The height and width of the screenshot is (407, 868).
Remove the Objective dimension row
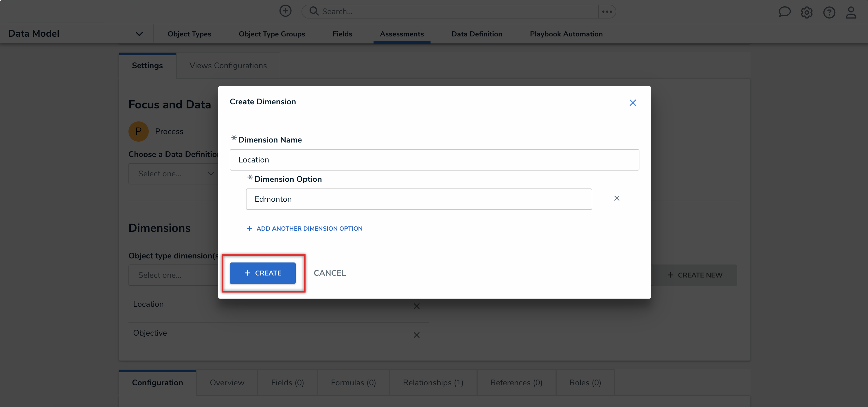coord(416,335)
